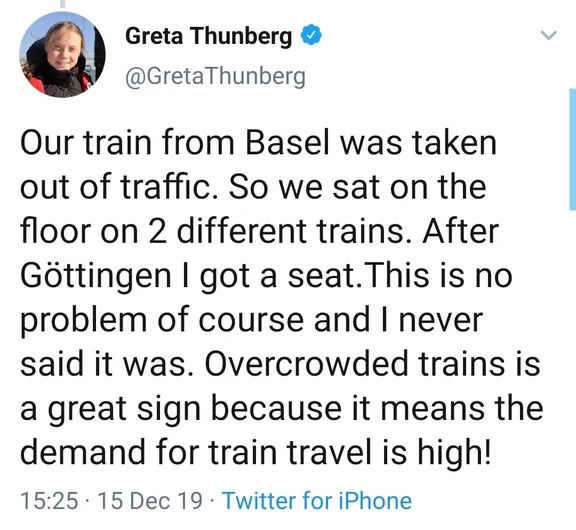Open the @GretaThunberg handle link

click(x=215, y=76)
